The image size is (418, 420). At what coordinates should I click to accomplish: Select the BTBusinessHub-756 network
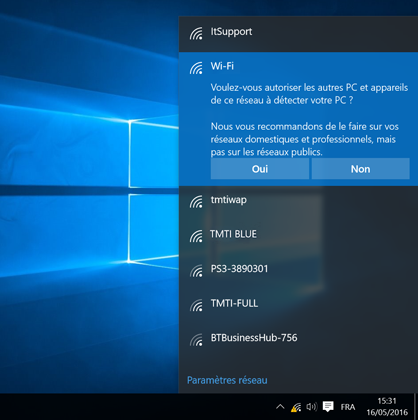(298, 340)
